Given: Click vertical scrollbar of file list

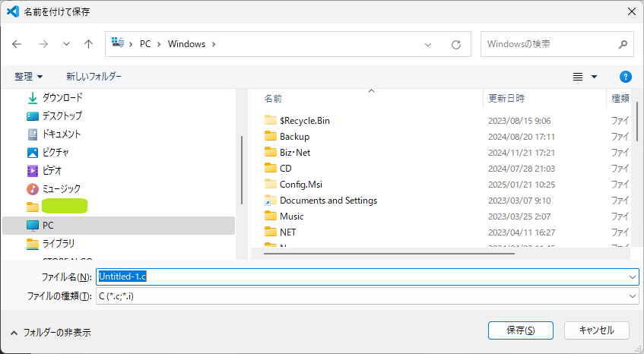Looking at the screenshot, I should click(x=637, y=122).
